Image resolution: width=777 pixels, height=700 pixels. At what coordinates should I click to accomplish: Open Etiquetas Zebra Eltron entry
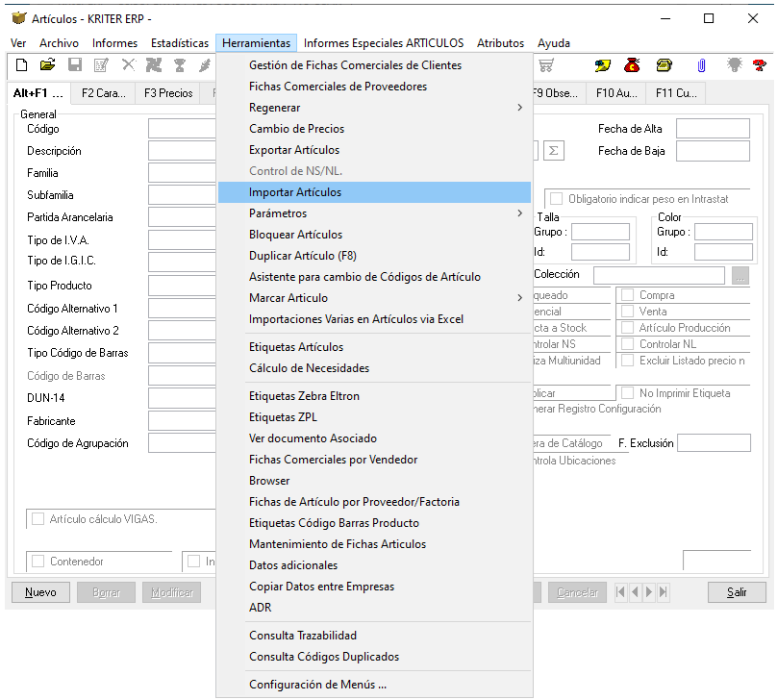point(374,396)
